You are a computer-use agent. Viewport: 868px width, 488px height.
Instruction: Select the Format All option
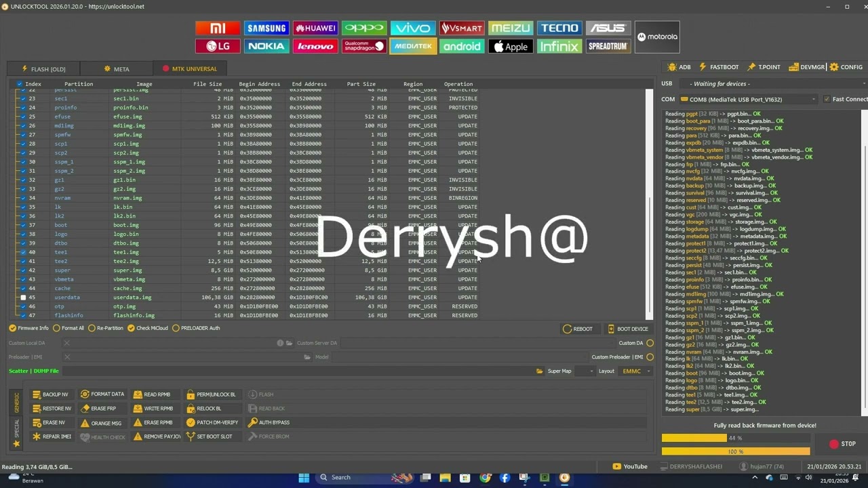click(x=68, y=328)
